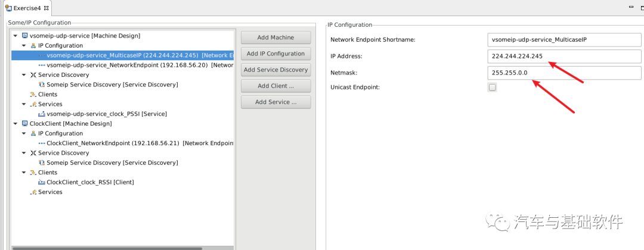
Task: Collapse the vsomeip-udp-service machine node
Action: point(15,36)
